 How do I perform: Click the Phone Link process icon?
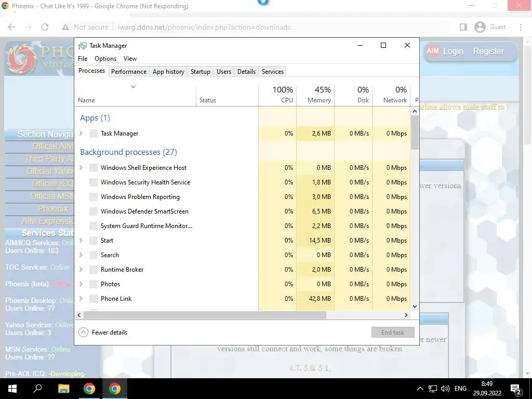(x=94, y=299)
